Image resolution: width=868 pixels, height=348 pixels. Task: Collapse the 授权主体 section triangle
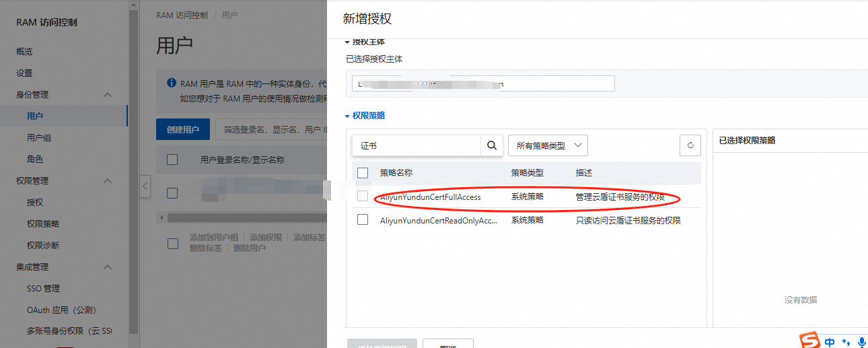[x=348, y=42]
